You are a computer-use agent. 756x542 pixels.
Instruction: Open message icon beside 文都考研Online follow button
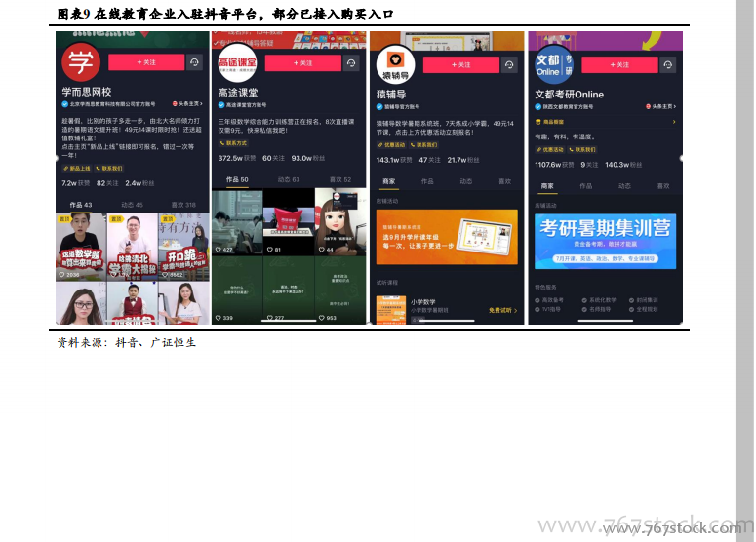(668, 65)
